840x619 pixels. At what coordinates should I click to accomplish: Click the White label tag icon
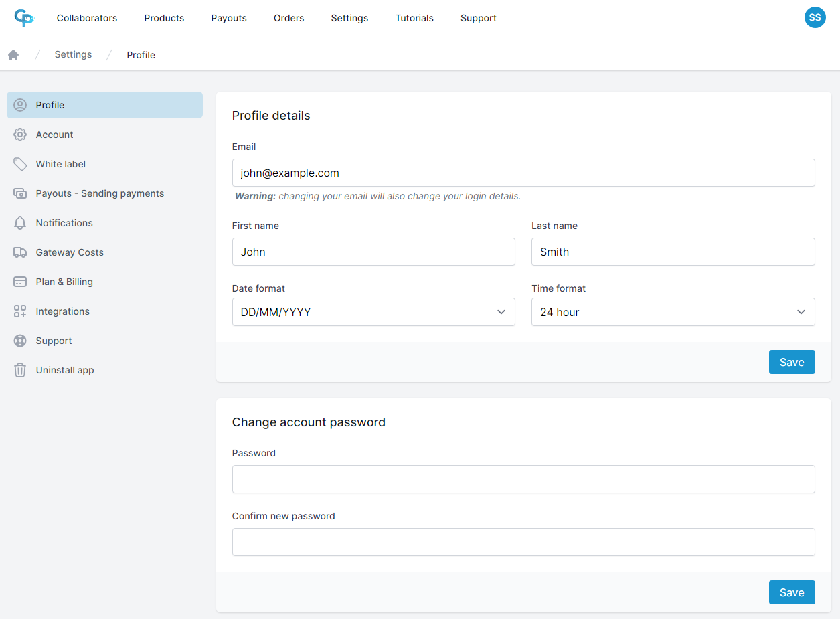(21, 164)
